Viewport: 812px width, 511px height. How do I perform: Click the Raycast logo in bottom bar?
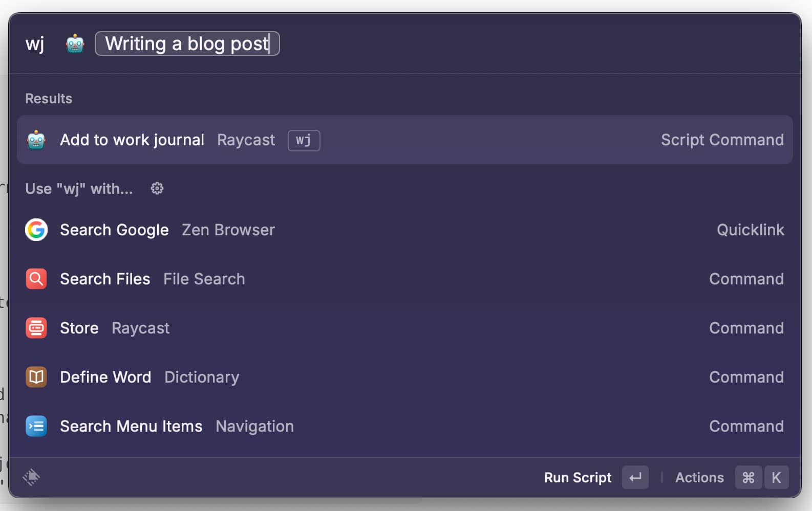31,477
